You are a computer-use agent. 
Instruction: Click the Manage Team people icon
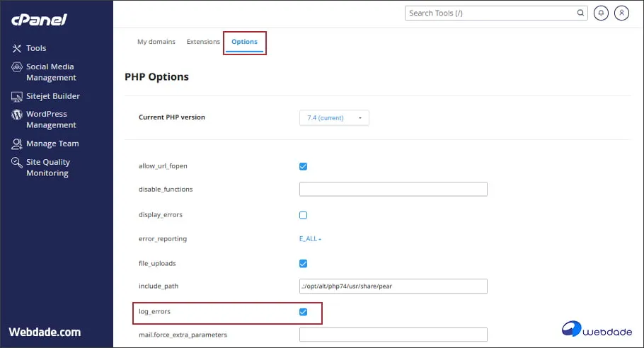(17, 144)
